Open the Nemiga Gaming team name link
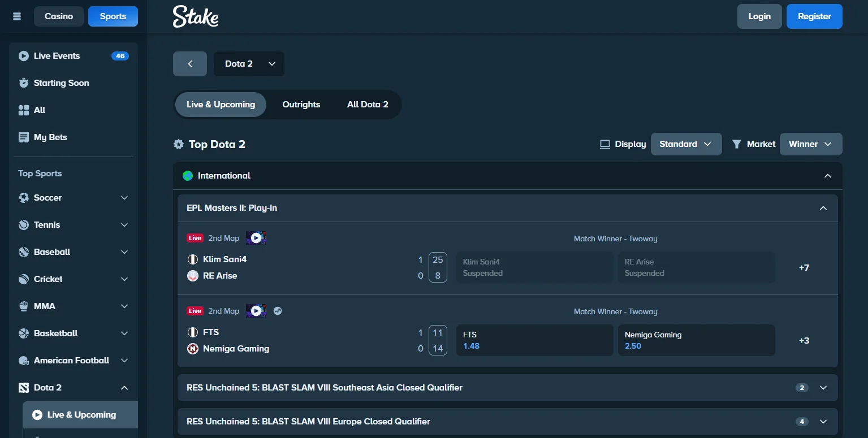 tap(236, 349)
